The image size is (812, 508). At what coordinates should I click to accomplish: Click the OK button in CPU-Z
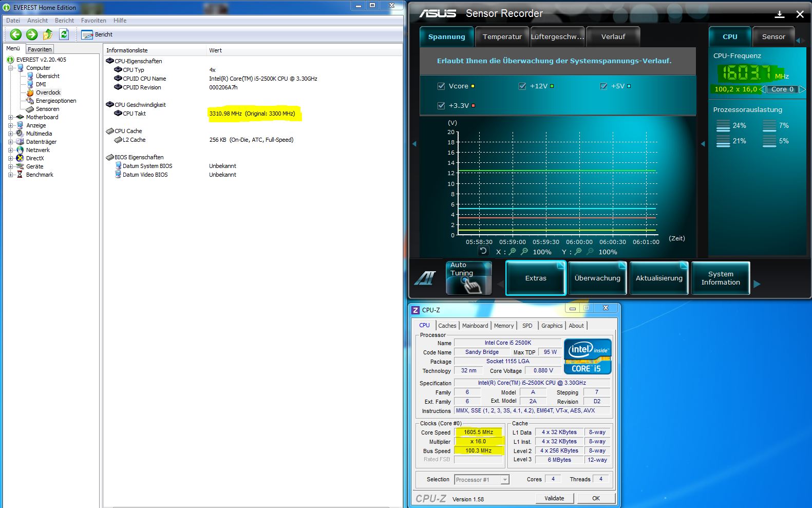click(x=596, y=498)
